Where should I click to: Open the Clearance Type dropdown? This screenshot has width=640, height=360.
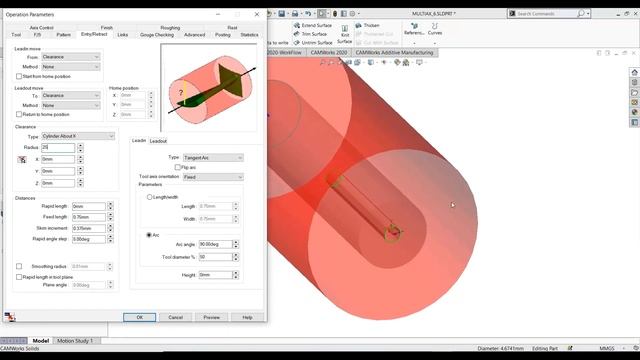78,136
